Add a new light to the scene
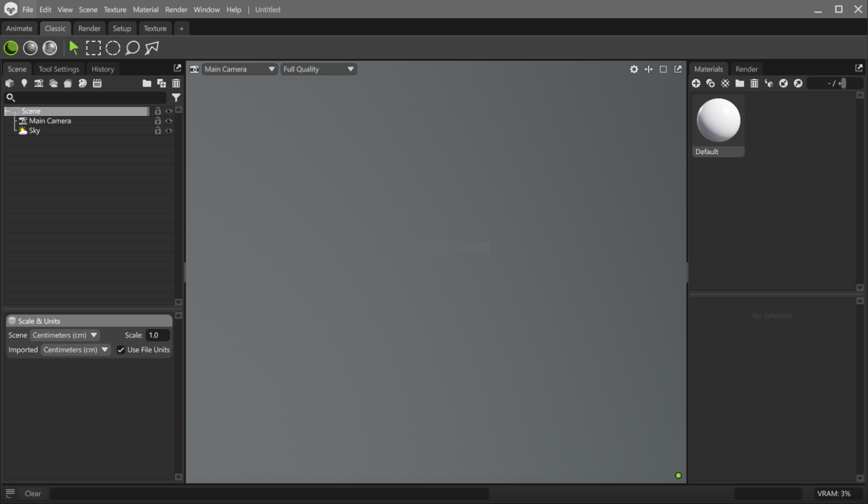The image size is (868, 504). (24, 83)
